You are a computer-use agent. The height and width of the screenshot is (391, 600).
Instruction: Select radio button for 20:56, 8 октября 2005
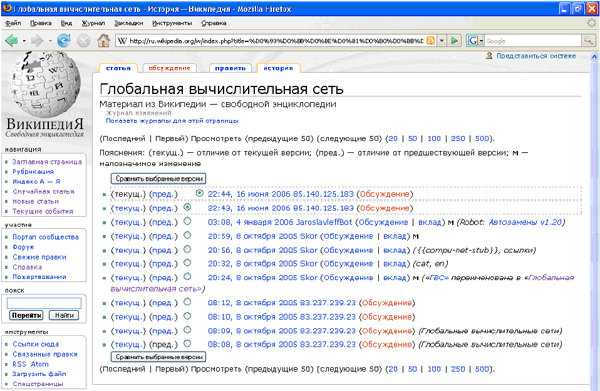(187, 249)
